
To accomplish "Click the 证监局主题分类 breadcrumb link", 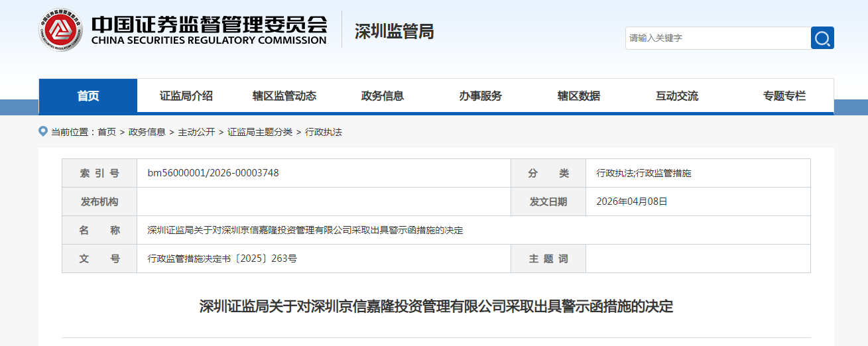I will (x=260, y=132).
